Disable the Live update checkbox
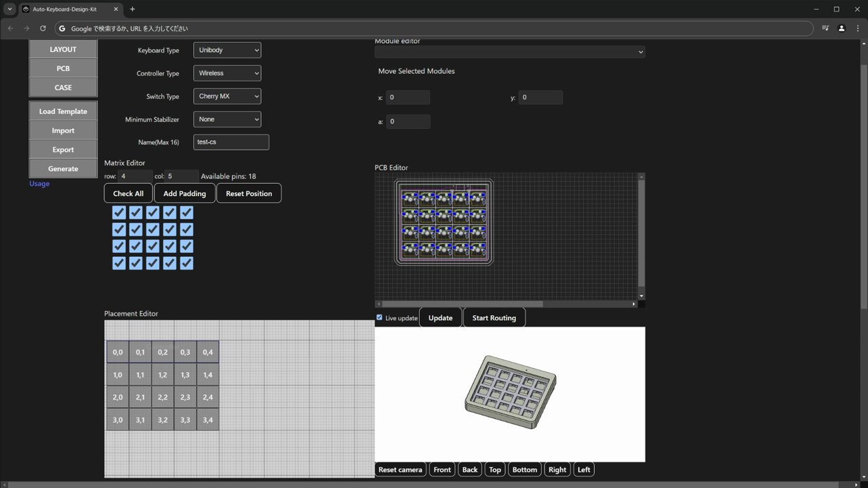The image size is (868, 488). point(379,317)
